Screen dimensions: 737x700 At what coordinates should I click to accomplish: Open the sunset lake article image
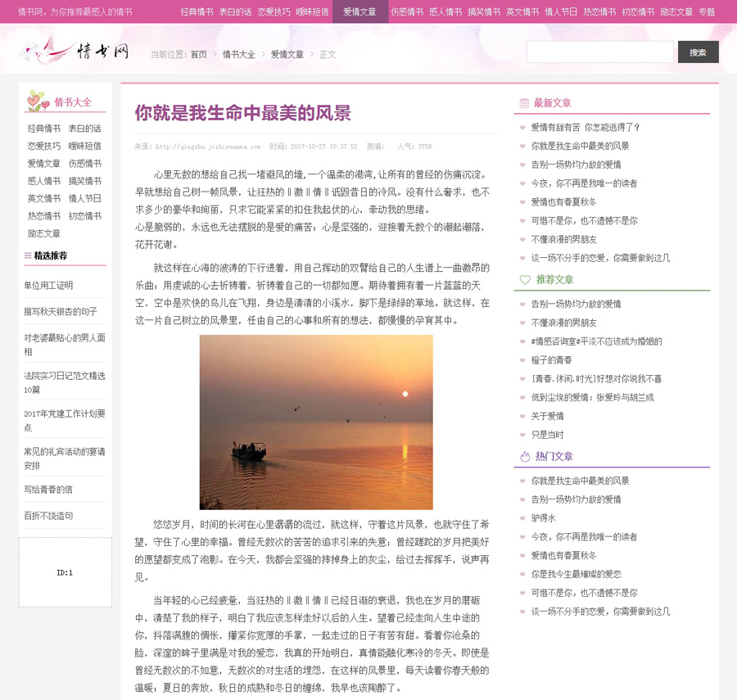316,422
